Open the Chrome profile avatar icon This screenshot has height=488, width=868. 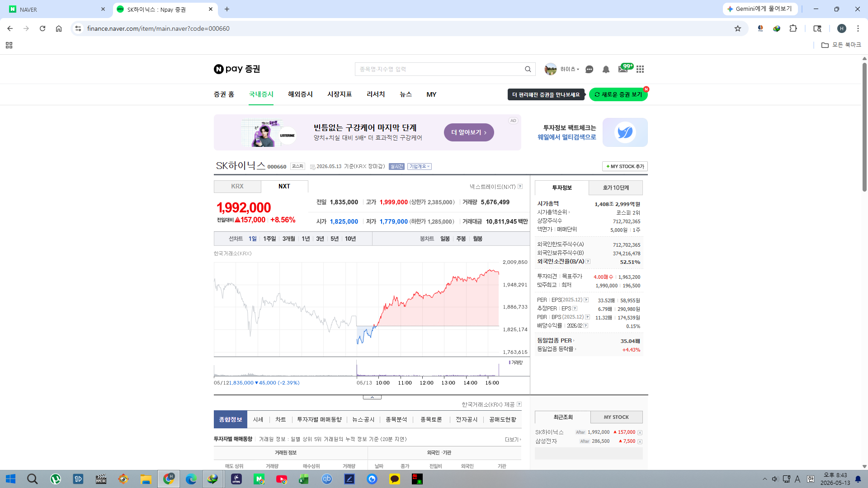coord(841,28)
